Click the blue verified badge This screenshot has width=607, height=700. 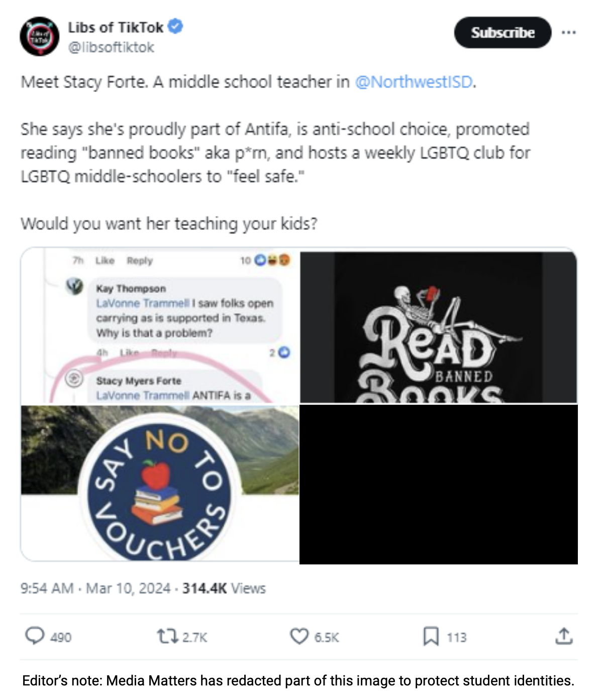[175, 26]
